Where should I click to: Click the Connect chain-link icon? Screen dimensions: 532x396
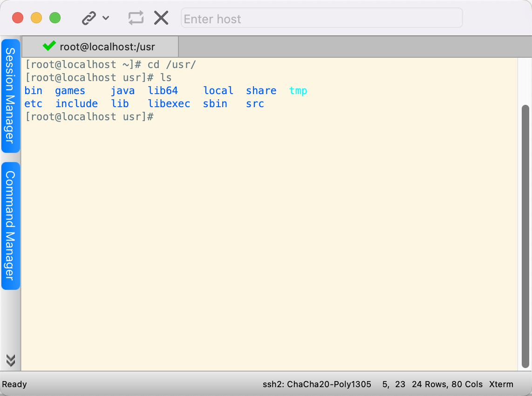click(x=89, y=18)
